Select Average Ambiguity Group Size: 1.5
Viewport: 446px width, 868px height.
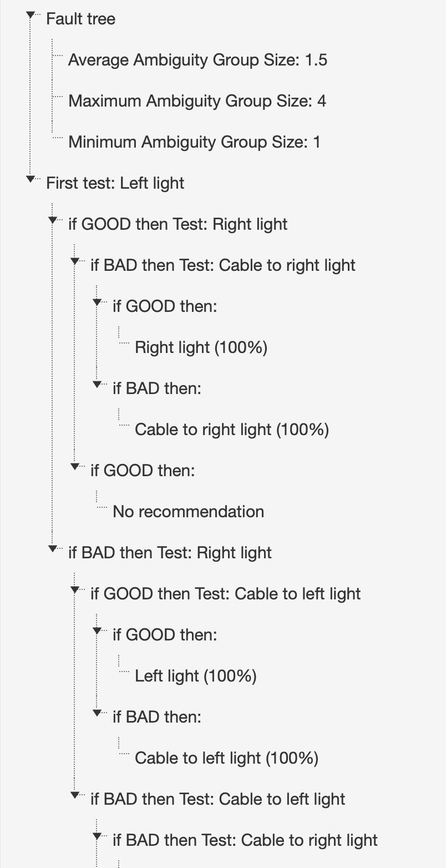tap(197, 60)
